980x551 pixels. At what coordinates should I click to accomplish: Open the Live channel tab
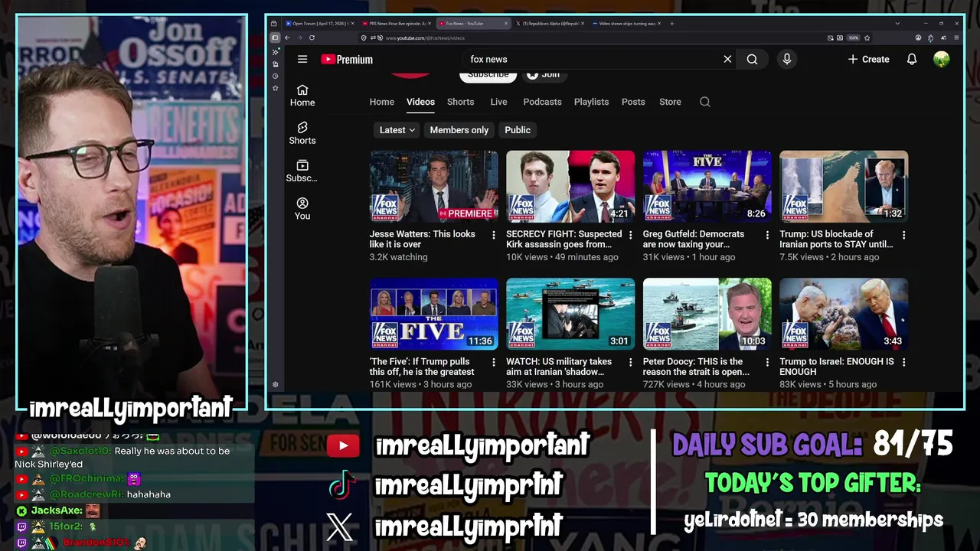pos(498,102)
